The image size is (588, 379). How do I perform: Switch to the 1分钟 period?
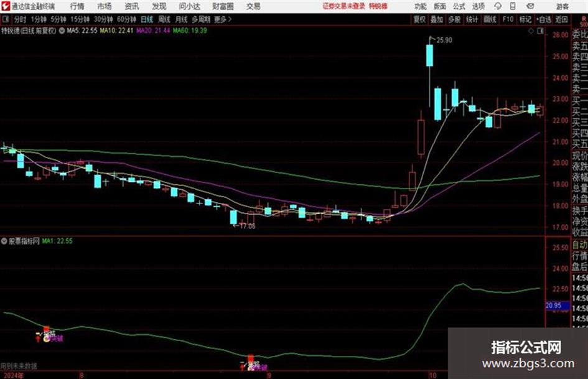click(x=38, y=19)
